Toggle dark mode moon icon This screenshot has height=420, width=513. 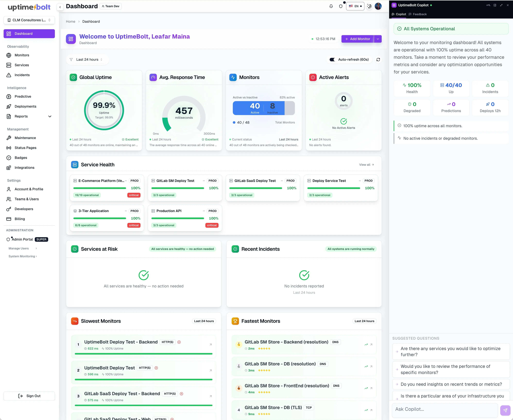point(369,6)
